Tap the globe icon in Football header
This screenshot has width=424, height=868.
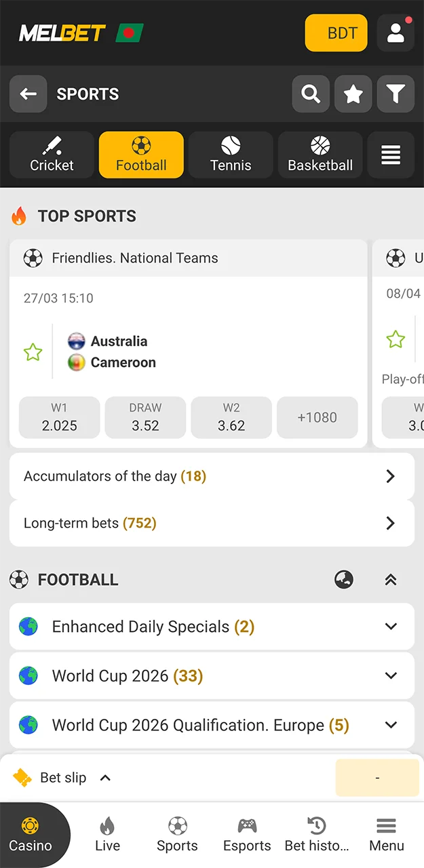(x=344, y=580)
